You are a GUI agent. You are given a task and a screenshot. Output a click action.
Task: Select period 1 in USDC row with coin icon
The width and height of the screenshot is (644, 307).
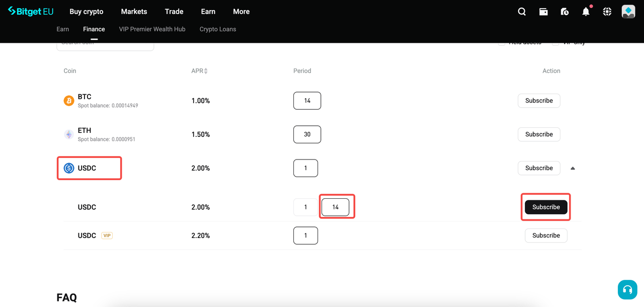pos(306,168)
